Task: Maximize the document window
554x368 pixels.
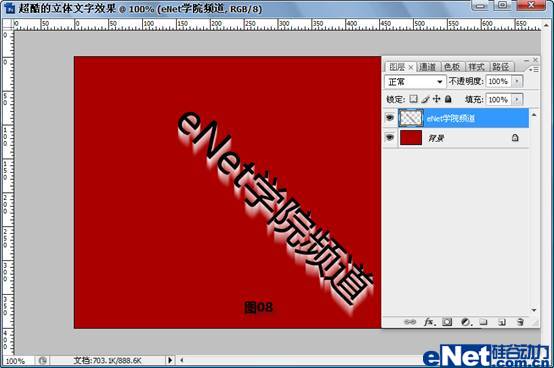Action: (x=502, y=5)
